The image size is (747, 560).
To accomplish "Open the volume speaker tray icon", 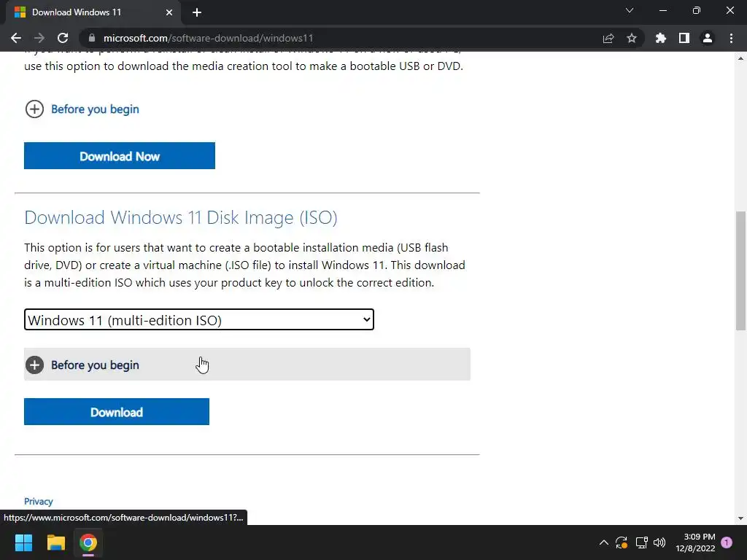I will click(x=659, y=542).
